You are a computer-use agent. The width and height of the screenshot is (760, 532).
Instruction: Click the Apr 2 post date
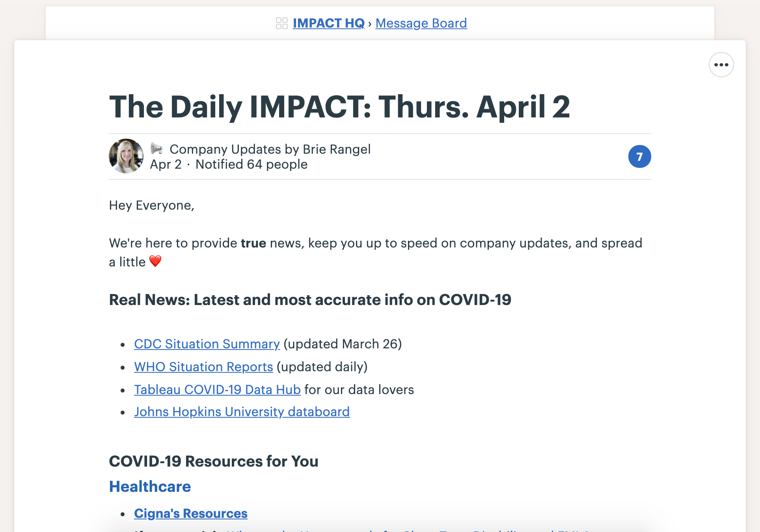point(166,164)
